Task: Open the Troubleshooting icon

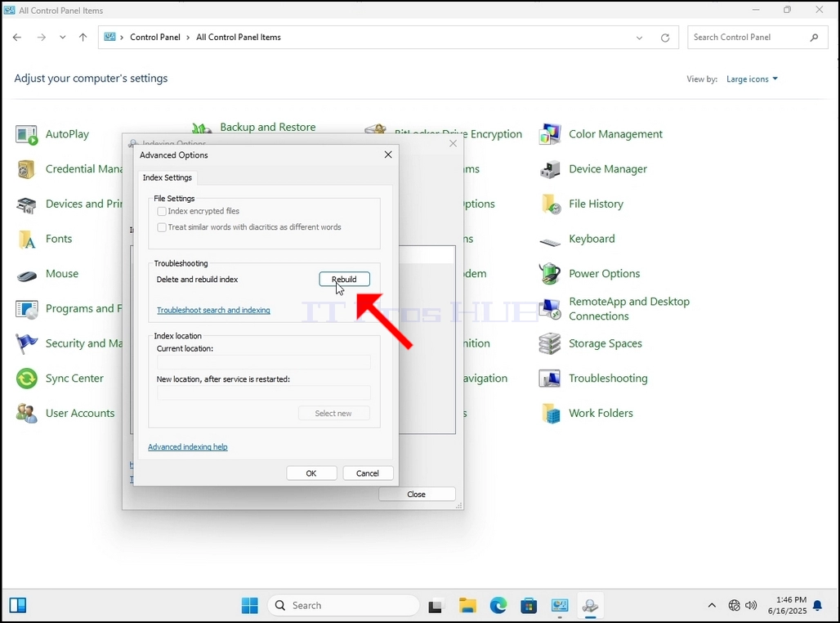Action: click(x=550, y=379)
